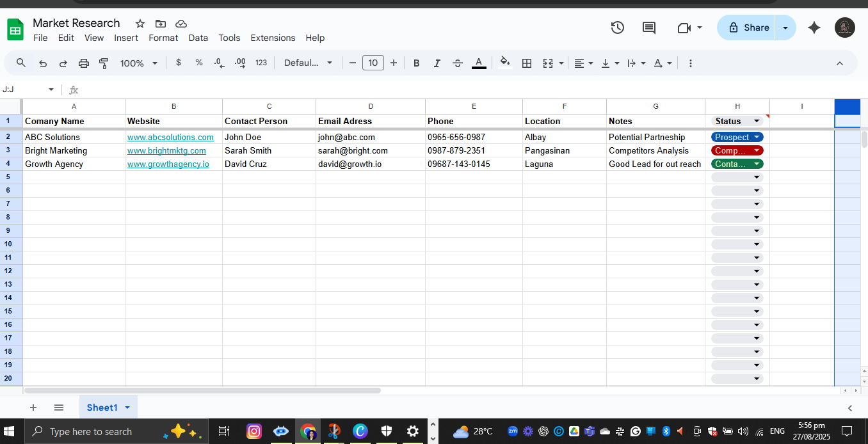The image size is (868, 444).
Task: Open www.abcsolutions.com link
Action: pyautogui.click(x=170, y=137)
